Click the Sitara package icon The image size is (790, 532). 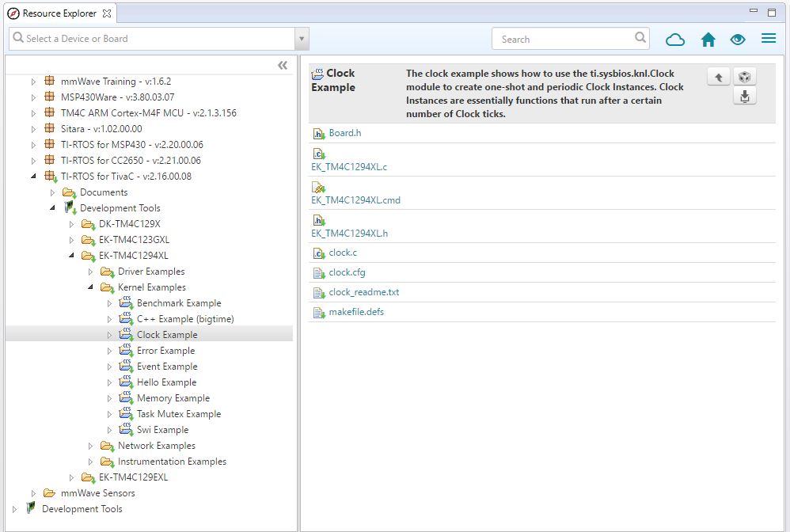tap(49, 128)
